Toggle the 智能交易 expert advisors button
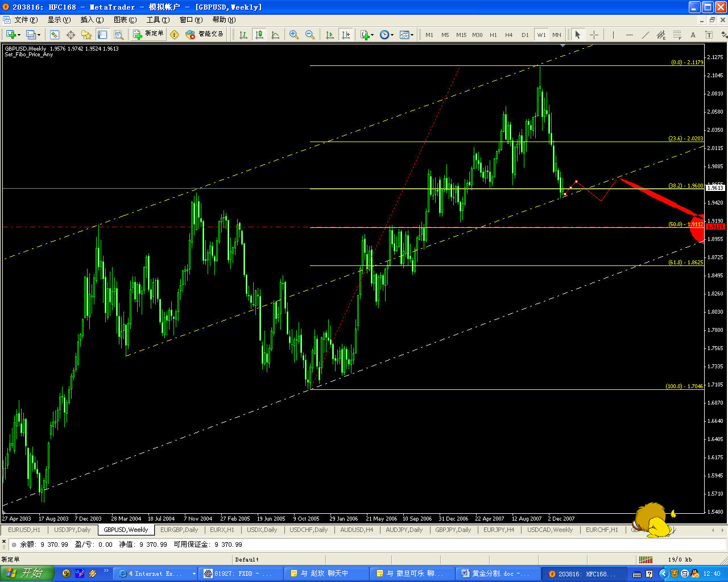Image resolution: width=728 pixels, height=582 pixels. 205,34
